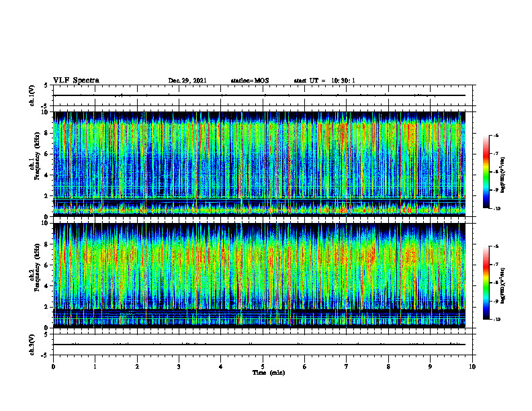
Task: Click the "VLF Spectra" plot title
Action: pos(76,81)
